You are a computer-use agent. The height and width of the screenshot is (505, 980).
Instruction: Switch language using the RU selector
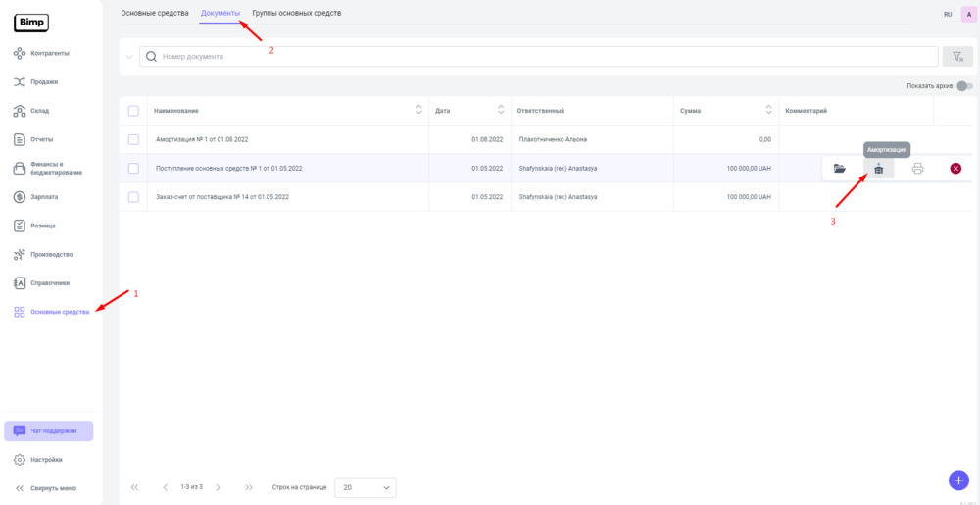pos(948,15)
